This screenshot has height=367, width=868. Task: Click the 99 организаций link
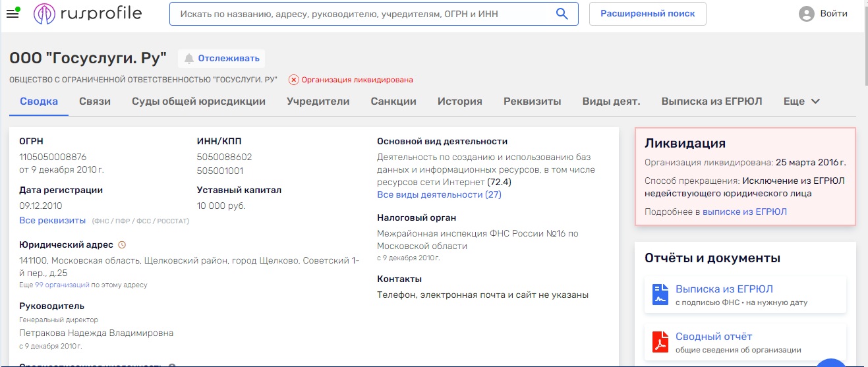click(x=62, y=285)
